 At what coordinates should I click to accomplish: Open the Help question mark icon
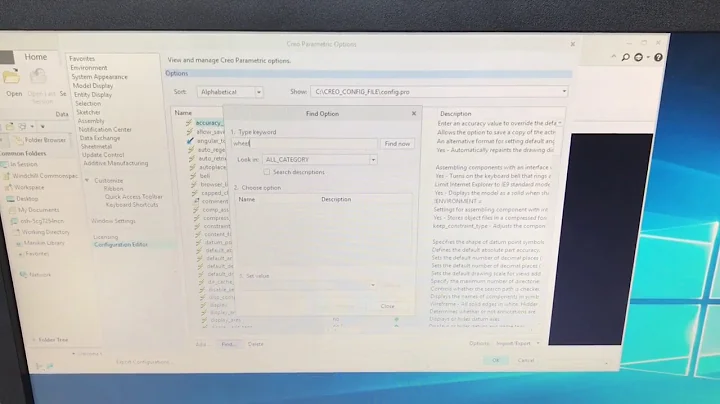[658, 57]
